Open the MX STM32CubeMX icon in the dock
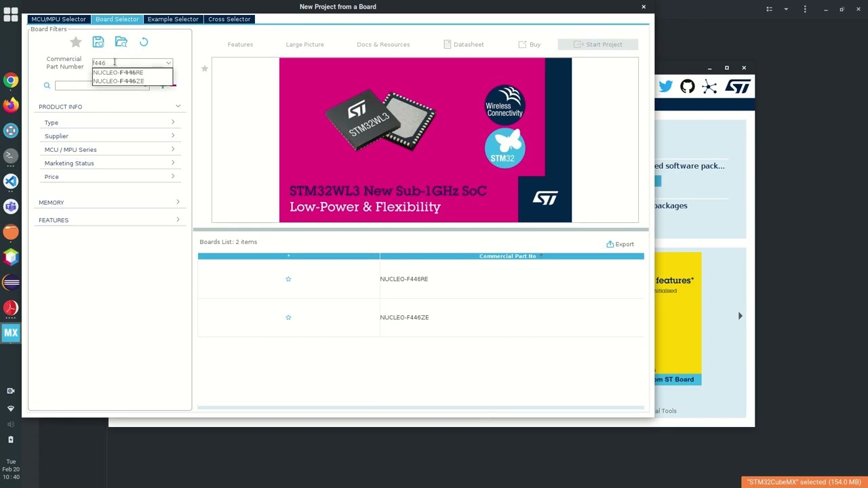This screenshot has width=868, height=488. click(11, 333)
